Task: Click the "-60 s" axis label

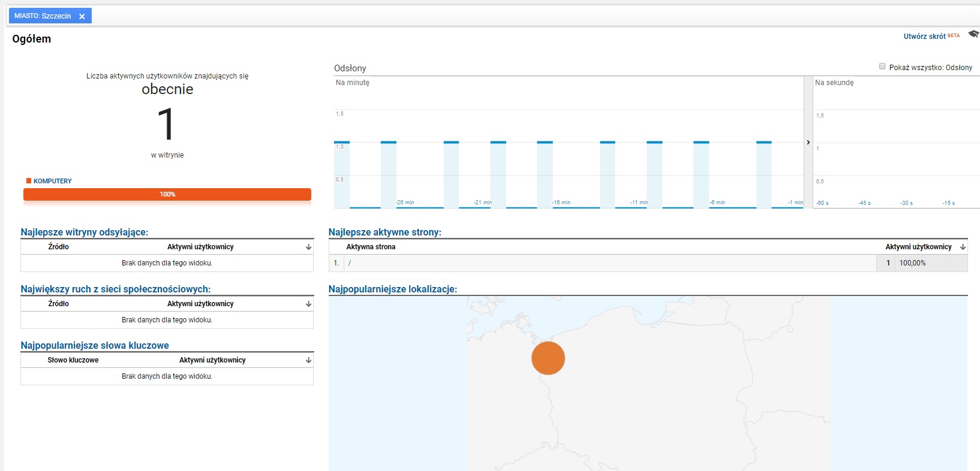Action: click(822, 203)
